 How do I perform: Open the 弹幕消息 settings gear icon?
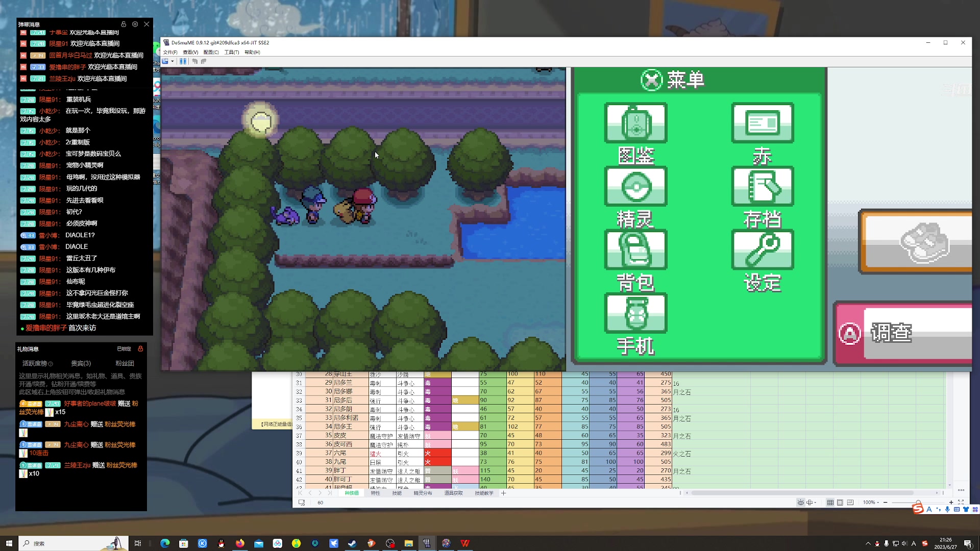point(135,24)
